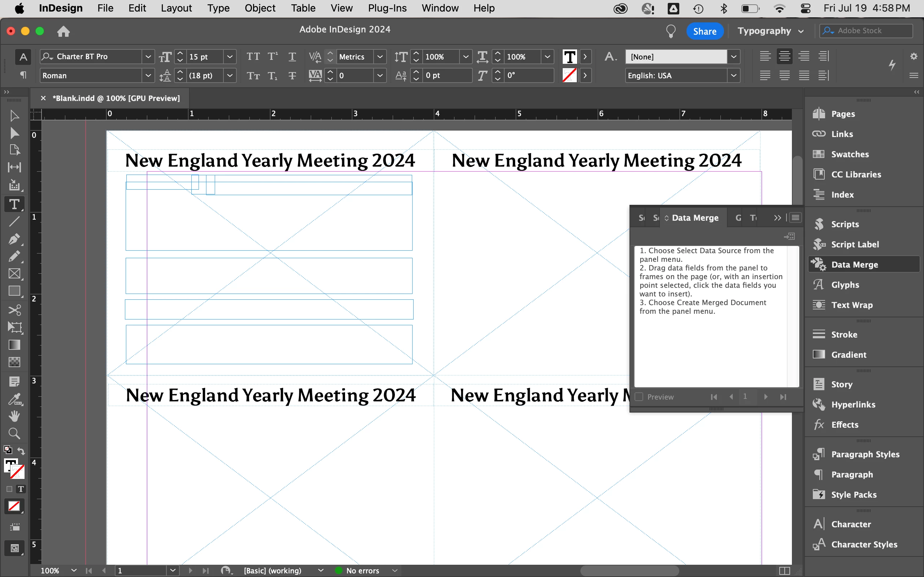The width and height of the screenshot is (924, 577).
Task: Select the Hand tool
Action: pos(14,416)
